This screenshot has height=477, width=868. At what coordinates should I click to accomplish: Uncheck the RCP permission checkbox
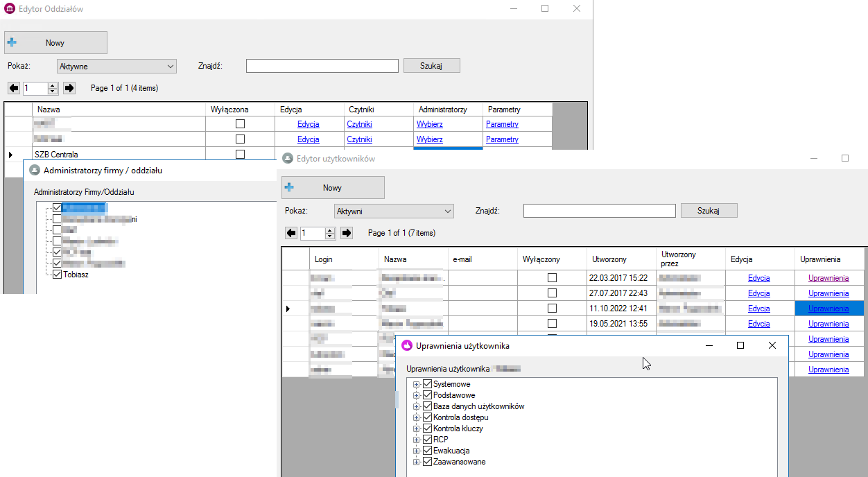tap(428, 440)
